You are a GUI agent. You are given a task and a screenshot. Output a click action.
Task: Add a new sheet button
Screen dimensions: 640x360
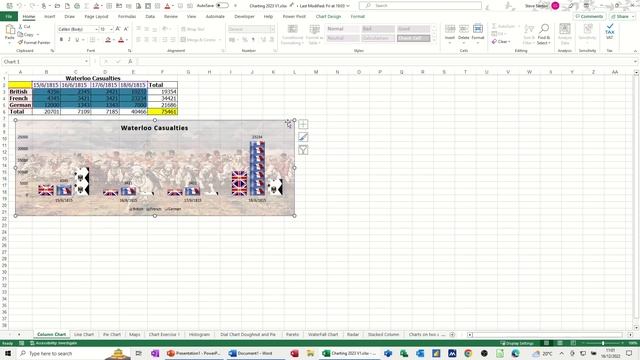pyautogui.click(x=452, y=334)
